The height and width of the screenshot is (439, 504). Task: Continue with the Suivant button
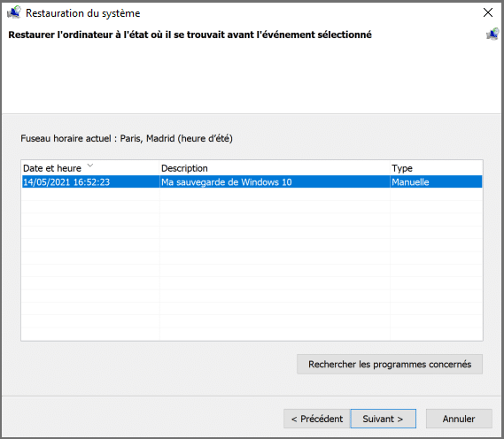click(384, 419)
